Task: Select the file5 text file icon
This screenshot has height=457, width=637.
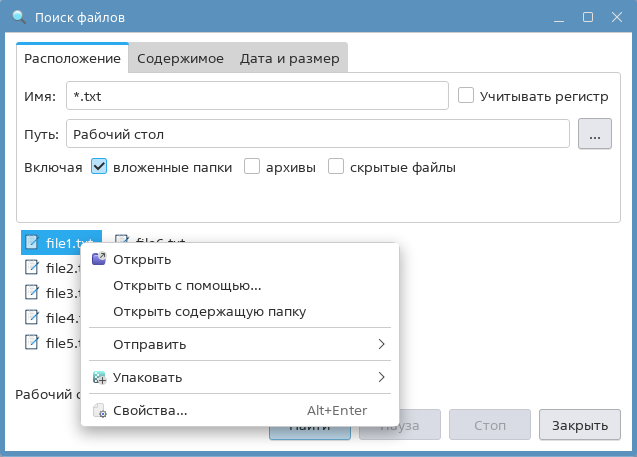Action: [x=32, y=343]
